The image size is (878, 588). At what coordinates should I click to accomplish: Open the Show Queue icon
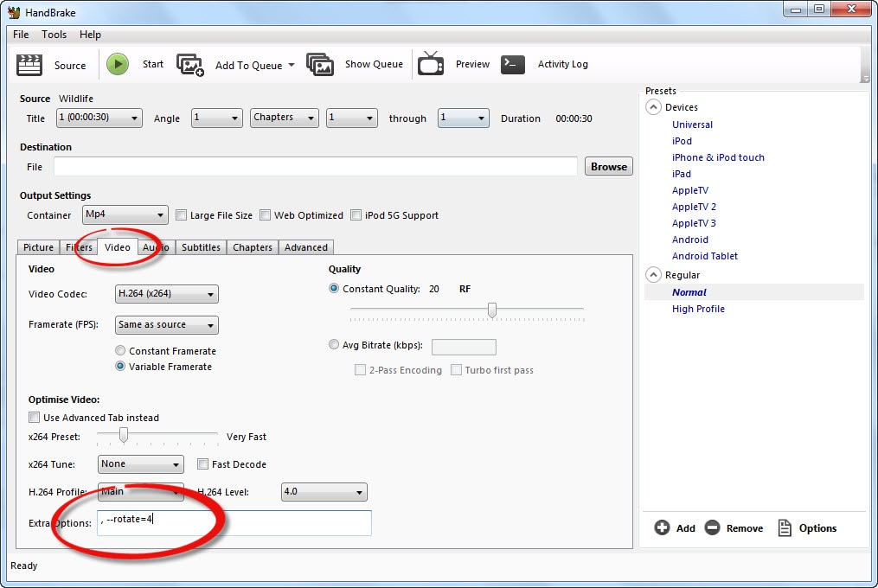point(320,65)
